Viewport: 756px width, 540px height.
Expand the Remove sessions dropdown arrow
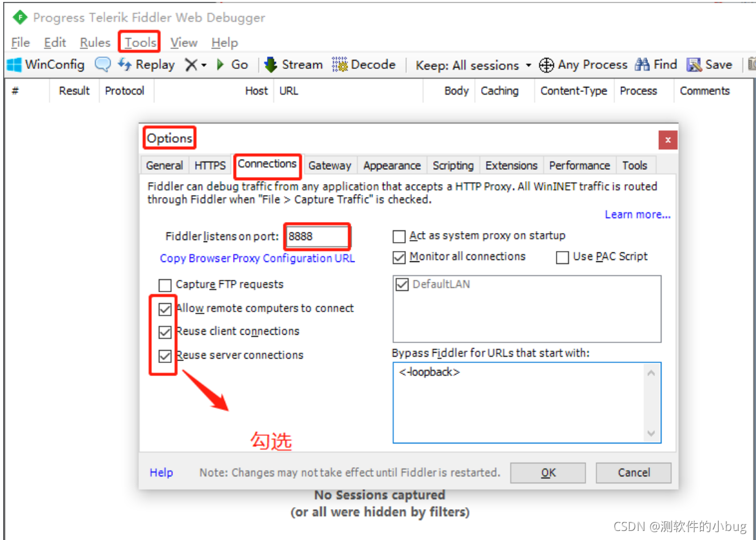coord(204,65)
